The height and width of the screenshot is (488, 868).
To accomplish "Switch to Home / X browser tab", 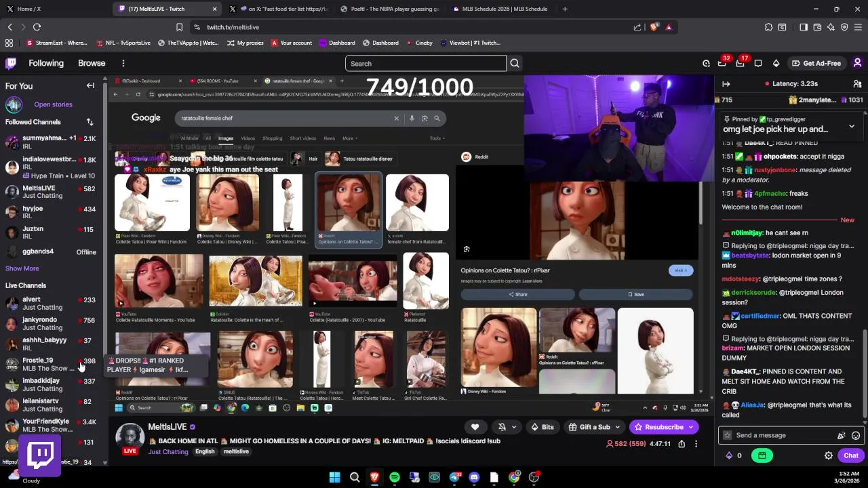I will click(56, 9).
